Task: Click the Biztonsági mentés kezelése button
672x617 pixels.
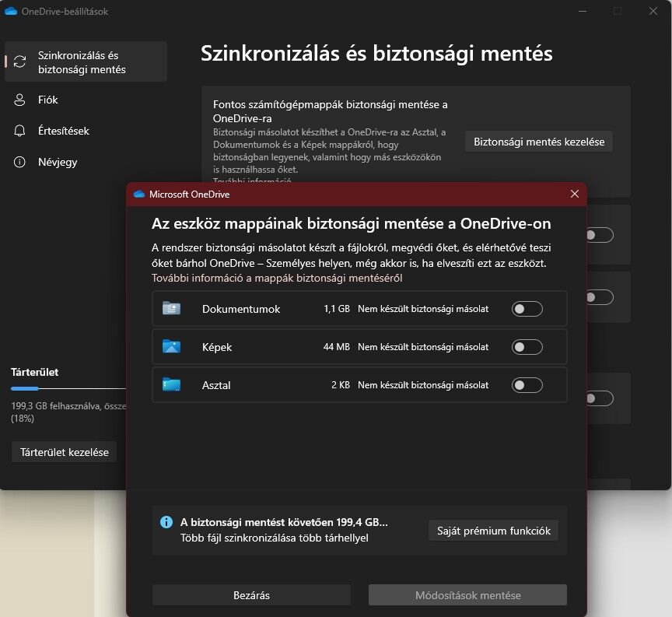Action: [x=539, y=142]
